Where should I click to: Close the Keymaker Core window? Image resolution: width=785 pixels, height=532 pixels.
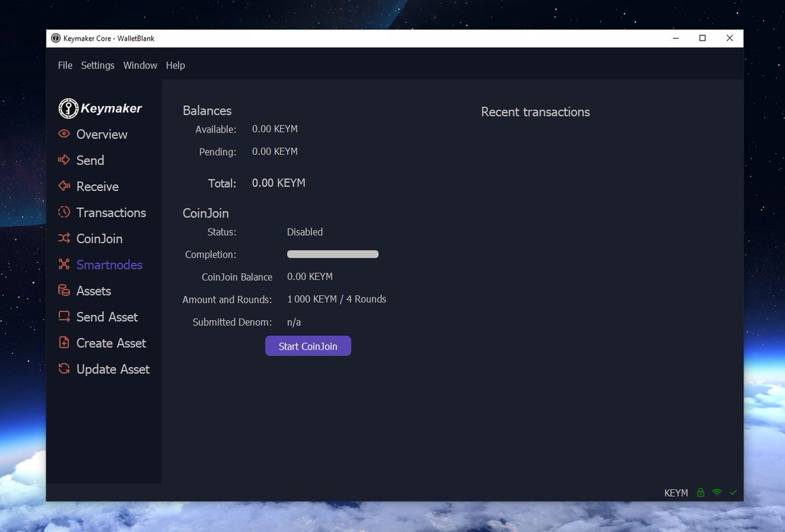coord(730,39)
